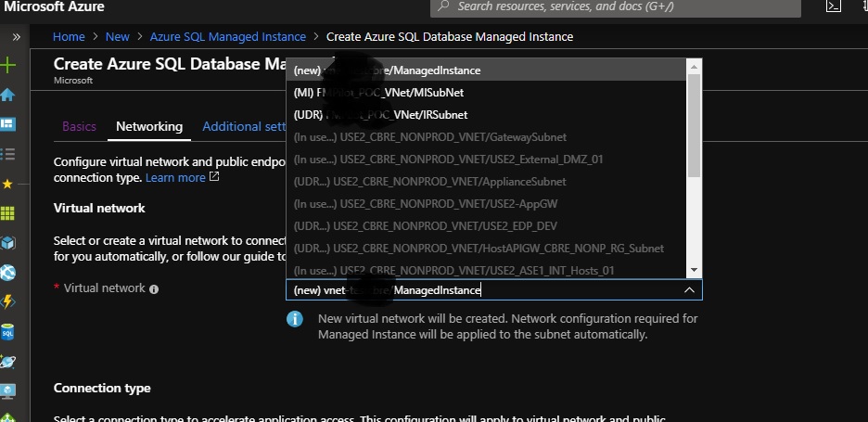The height and width of the screenshot is (422, 868).
Task: Click HostAPIGW_CBRE_NONP_RG_Subnet entry
Action: [x=486, y=249]
